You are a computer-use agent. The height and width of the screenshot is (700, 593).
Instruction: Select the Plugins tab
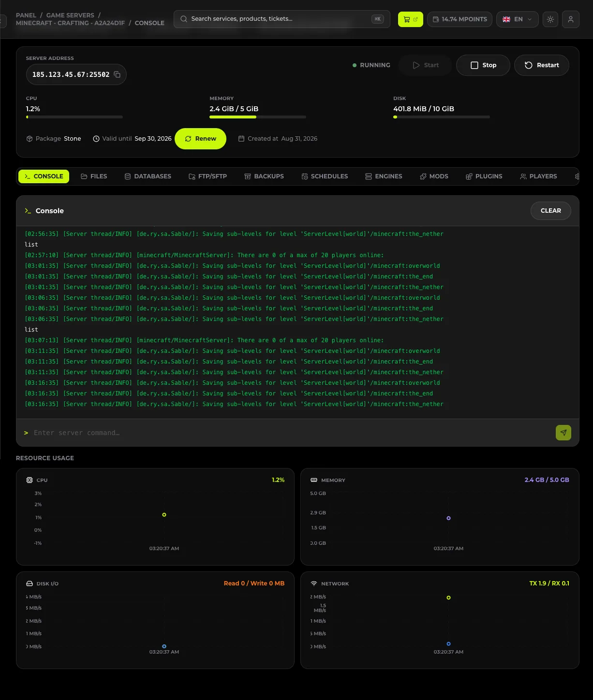point(484,176)
